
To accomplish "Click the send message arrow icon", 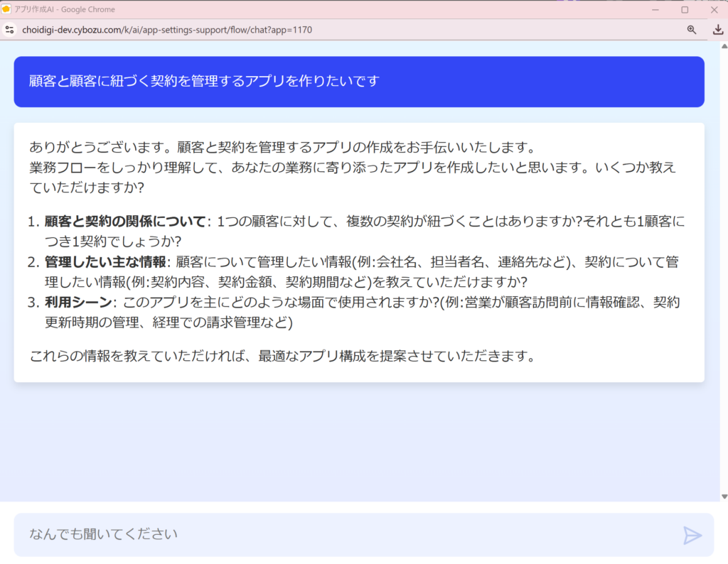I will tap(692, 535).
